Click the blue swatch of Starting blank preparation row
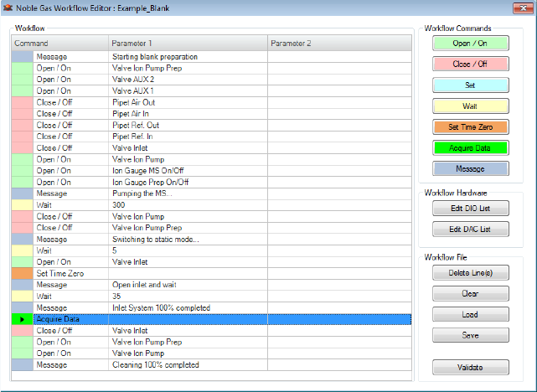Viewport: 537px width, 392px height. 23,57
